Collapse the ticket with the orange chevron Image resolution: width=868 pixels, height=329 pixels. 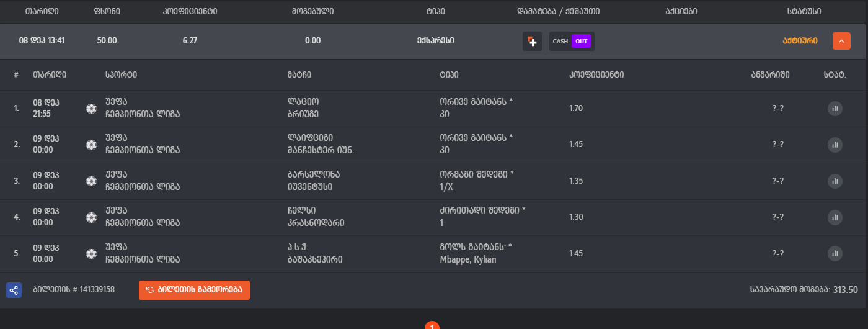tap(841, 41)
